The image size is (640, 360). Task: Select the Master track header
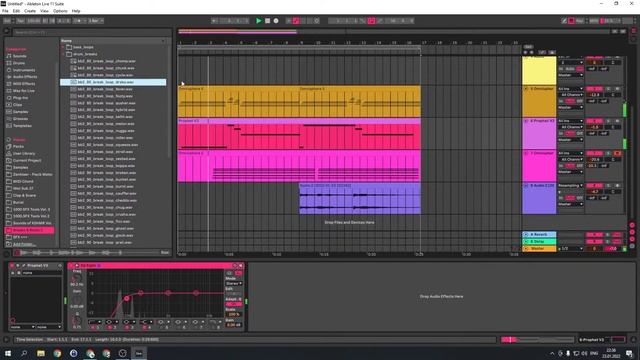click(x=539, y=248)
